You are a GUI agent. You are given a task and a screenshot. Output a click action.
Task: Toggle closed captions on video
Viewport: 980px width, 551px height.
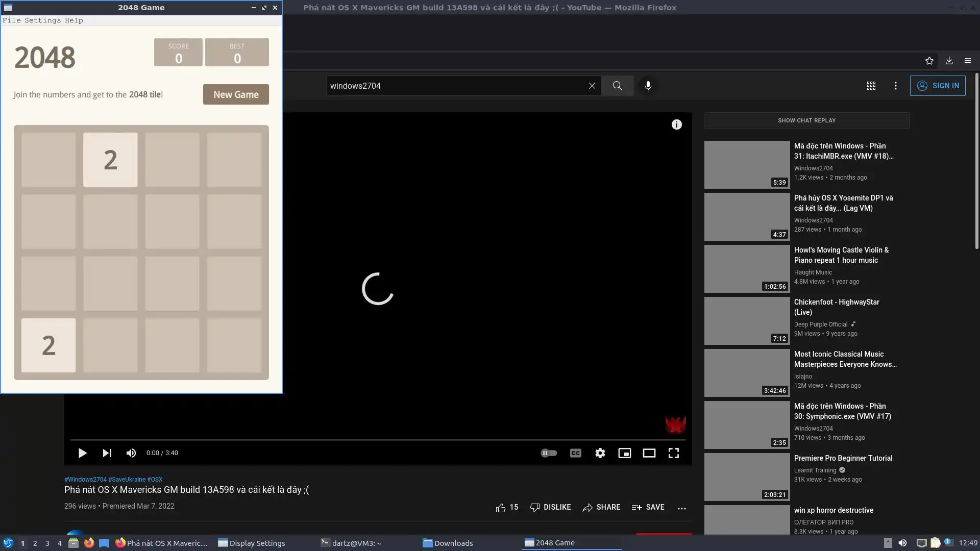pos(575,453)
